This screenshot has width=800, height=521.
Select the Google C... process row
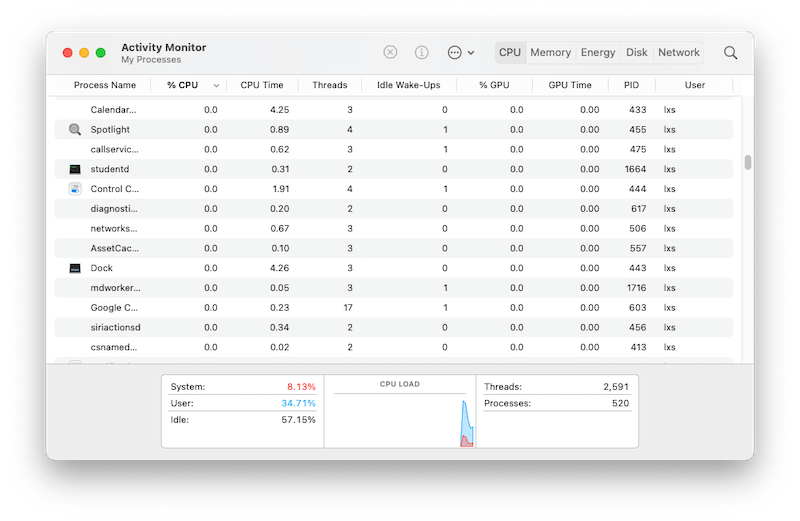click(x=394, y=307)
